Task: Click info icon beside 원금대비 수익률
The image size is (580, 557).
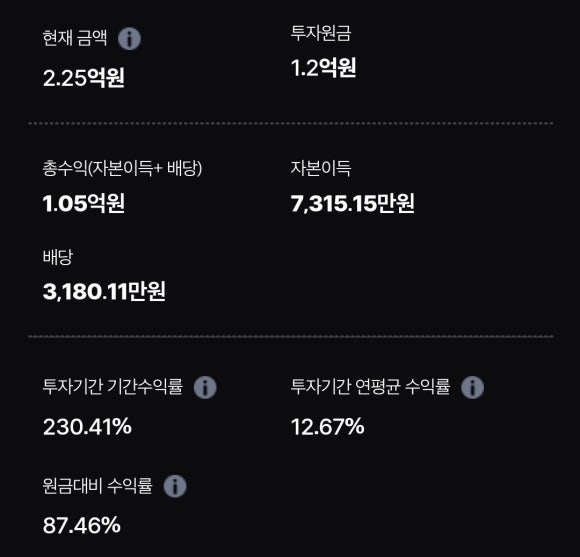Action: tap(175, 486)
